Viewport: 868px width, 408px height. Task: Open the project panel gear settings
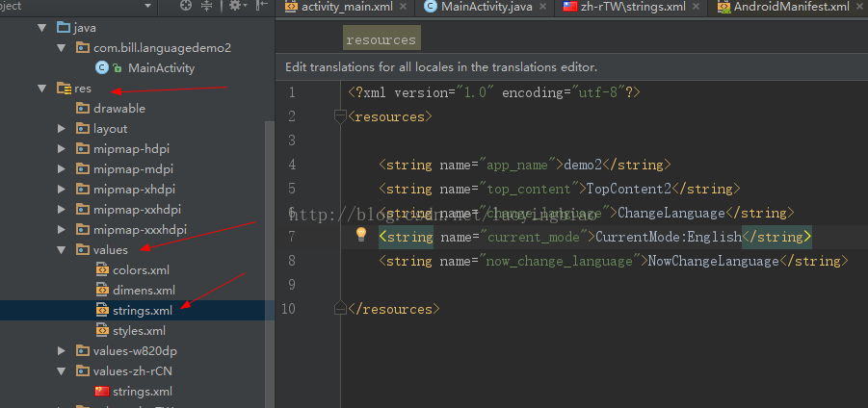tap(239, 6)
